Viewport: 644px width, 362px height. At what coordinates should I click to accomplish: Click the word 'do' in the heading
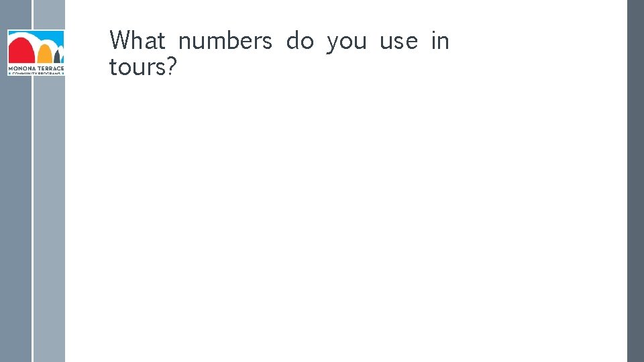coord(299,41)
